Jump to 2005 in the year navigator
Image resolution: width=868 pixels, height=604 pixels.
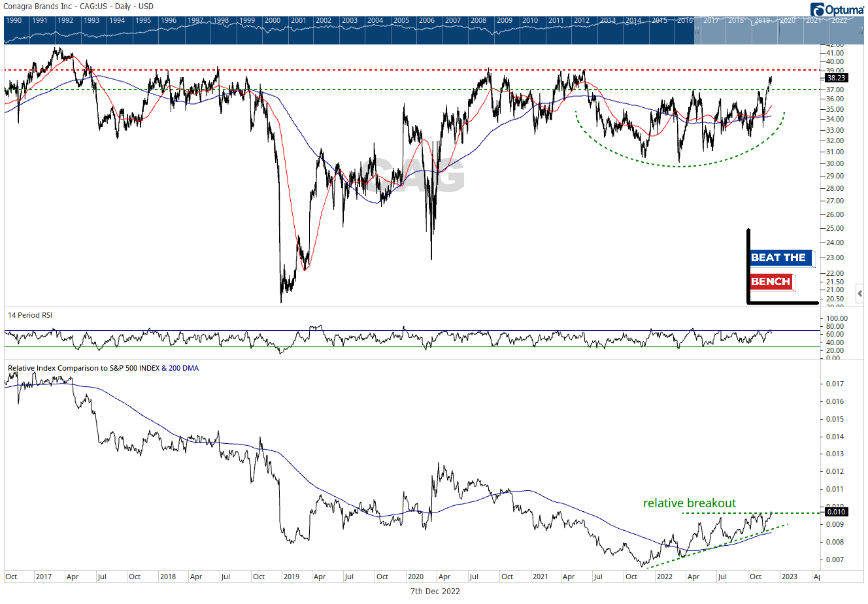click(x=401, y=21)
